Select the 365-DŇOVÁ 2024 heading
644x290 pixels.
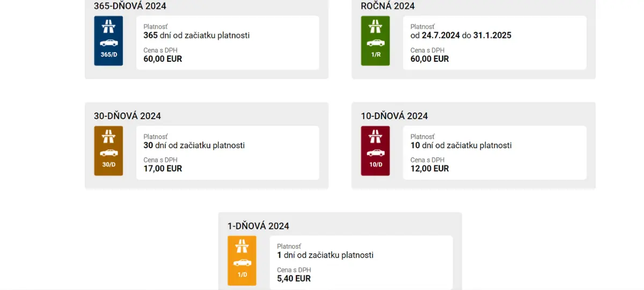coord(130,6)
